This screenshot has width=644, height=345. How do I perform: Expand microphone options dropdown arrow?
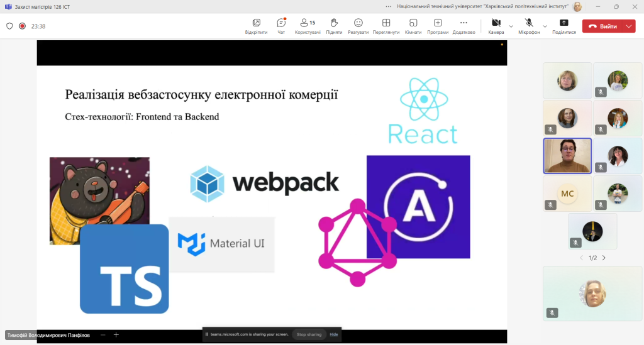545,26
